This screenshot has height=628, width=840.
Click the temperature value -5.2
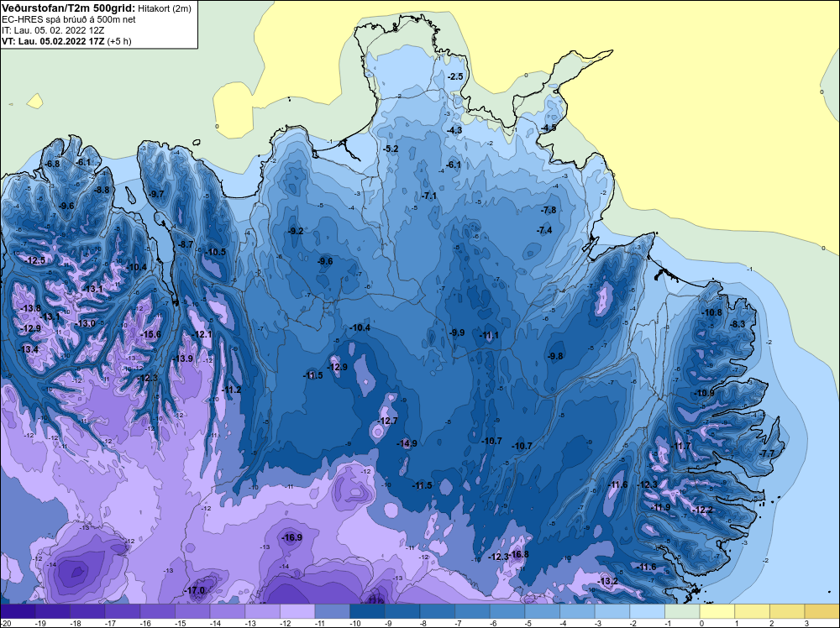point(391,149)
